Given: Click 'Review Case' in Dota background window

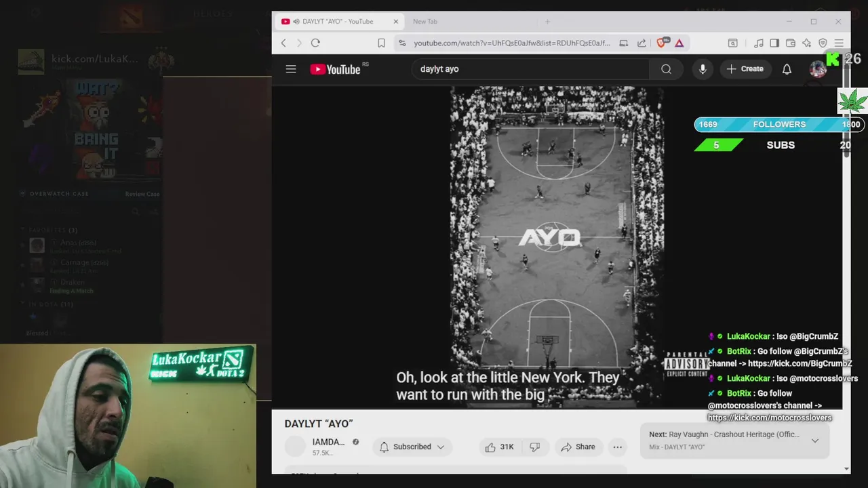Looking at the screenshot, I should pyautogui.click(x=142, y=194).
